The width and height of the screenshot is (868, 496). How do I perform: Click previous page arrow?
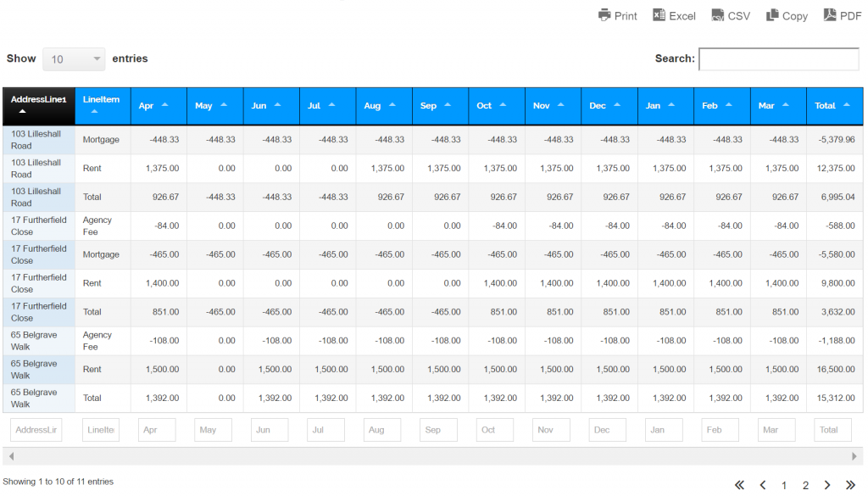762,485
